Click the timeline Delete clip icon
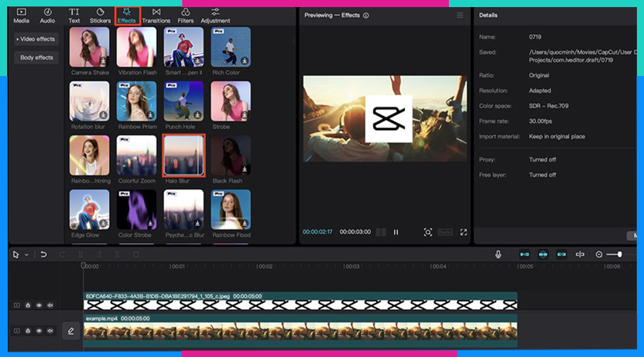This screenshot has height=357, width=644. pos(136,255)
